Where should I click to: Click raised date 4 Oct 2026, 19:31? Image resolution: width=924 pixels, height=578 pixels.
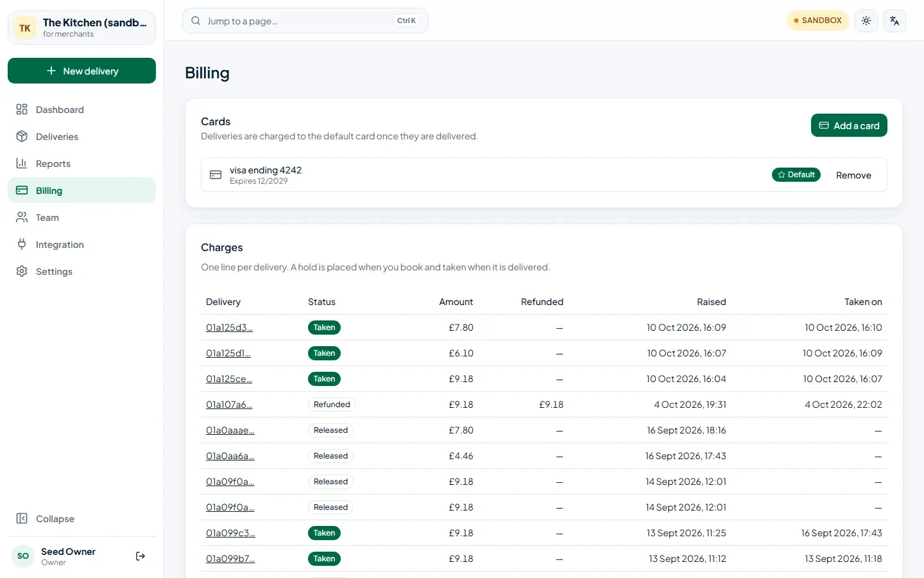tap(690, 405)
